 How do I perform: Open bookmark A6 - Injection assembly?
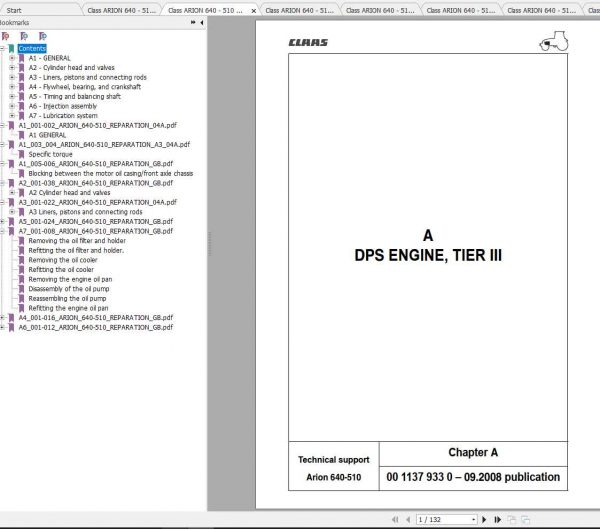click(x=63, y=106)
